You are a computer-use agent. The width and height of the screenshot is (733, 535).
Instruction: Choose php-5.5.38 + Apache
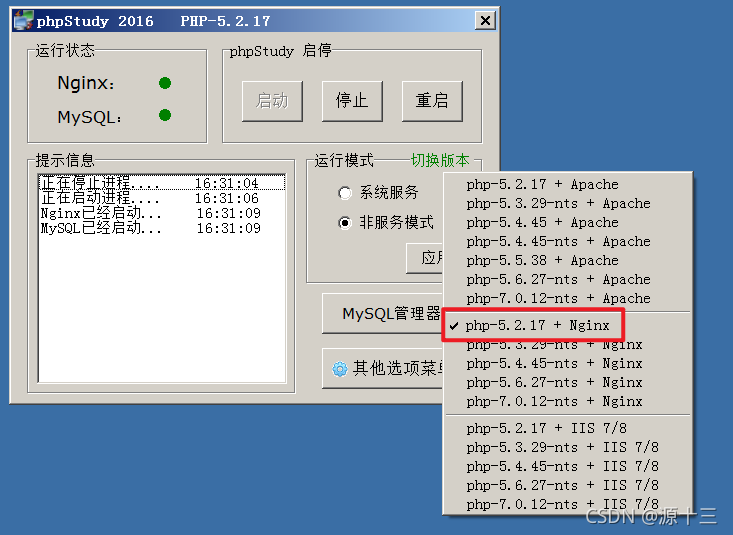click(x=567, y=260)
